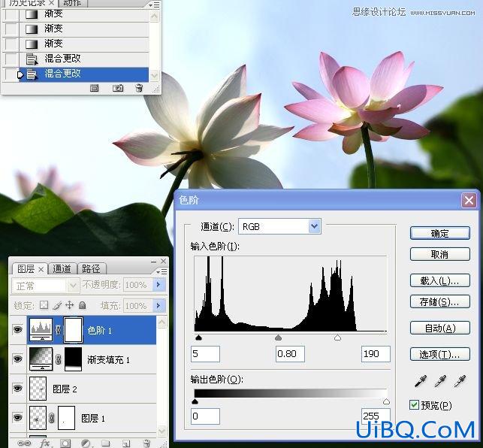483x448 pixels.
Task: Set history brush source for the second 渐变 state
Action: click(x=11, y=29)
